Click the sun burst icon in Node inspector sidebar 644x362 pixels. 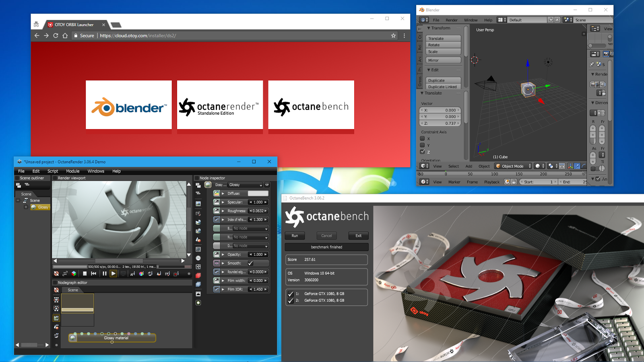click(198, 302)
